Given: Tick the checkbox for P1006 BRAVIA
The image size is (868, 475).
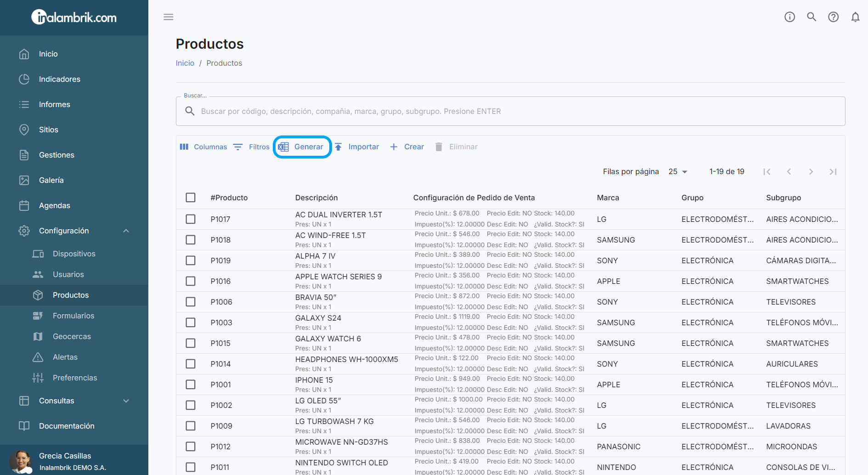Looking at the screenshot, I should (x=191, y=302).
